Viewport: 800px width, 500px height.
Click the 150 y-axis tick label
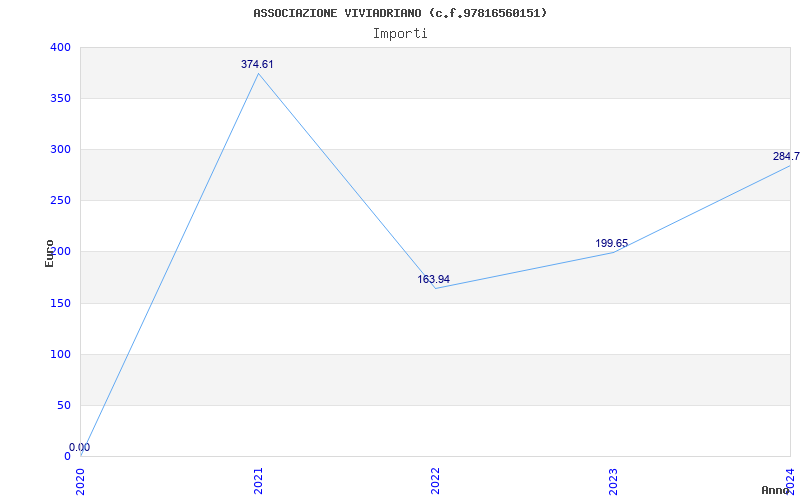[60, 304]
